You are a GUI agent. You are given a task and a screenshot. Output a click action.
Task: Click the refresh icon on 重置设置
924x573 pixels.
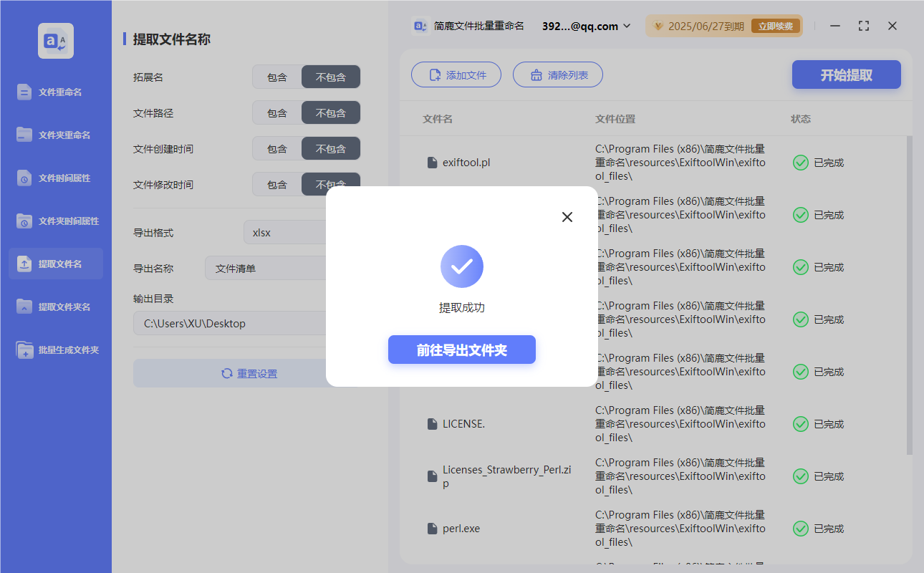tap(227, 373)
